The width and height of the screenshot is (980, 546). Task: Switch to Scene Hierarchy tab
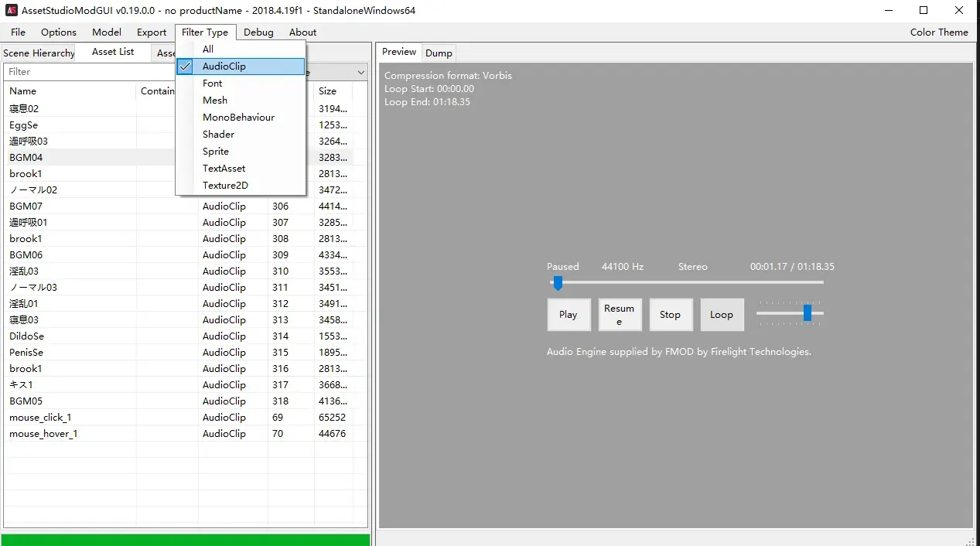[39, 53]
